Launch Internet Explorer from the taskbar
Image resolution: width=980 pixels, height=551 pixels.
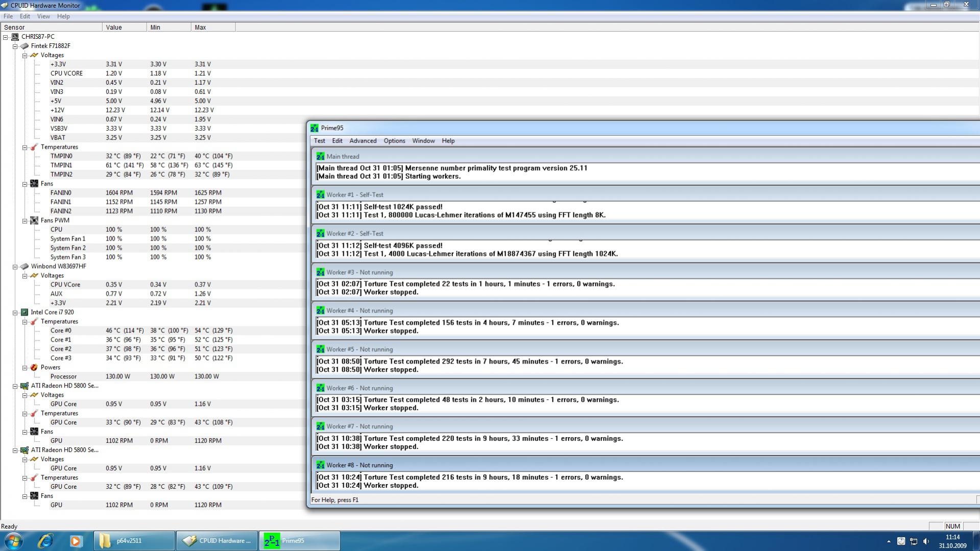click(45, 541)
